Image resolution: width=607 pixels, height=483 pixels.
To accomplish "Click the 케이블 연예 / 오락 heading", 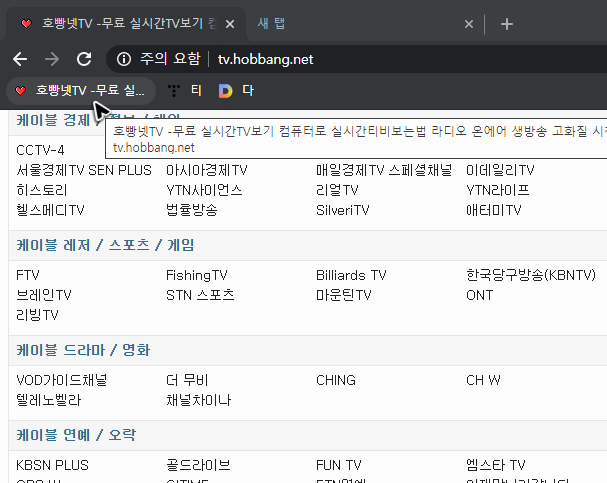I will click(76, 435).
